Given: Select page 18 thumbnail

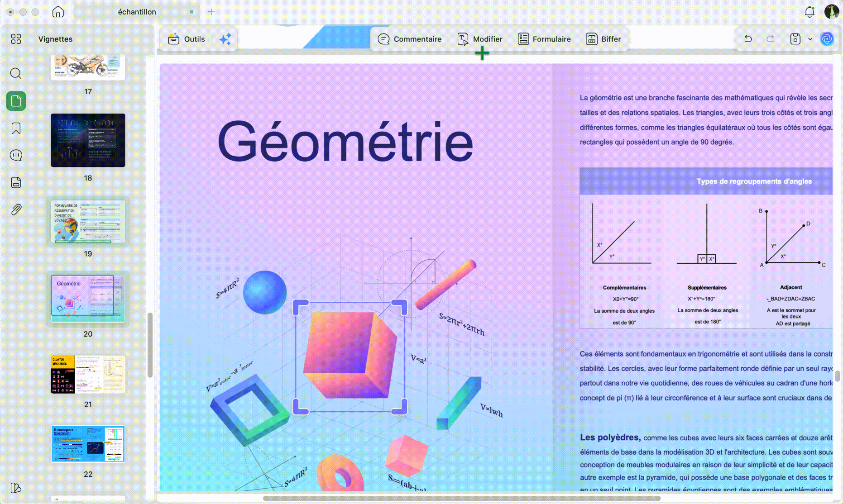Looking at the screenshot, I should [88, 140].
